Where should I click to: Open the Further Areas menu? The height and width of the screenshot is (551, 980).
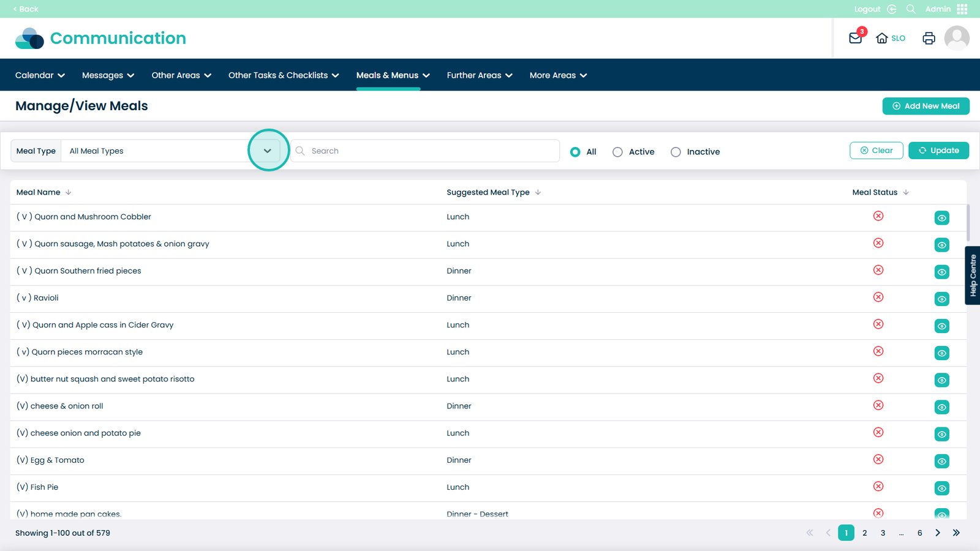click(x=479, y=75)
